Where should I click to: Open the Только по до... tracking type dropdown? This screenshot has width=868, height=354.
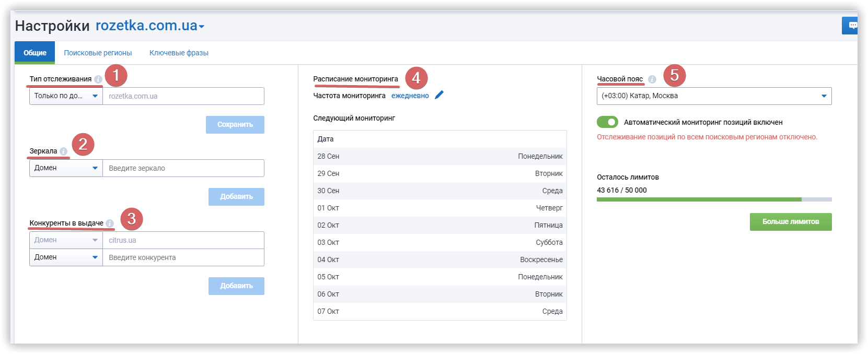[x=66, y=96]
